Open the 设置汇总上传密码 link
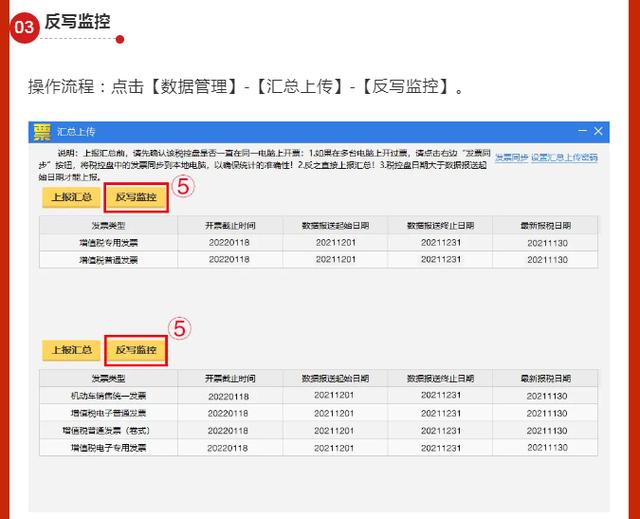The image size is (640, 519). pyautogui.click(x=564, y=157)
